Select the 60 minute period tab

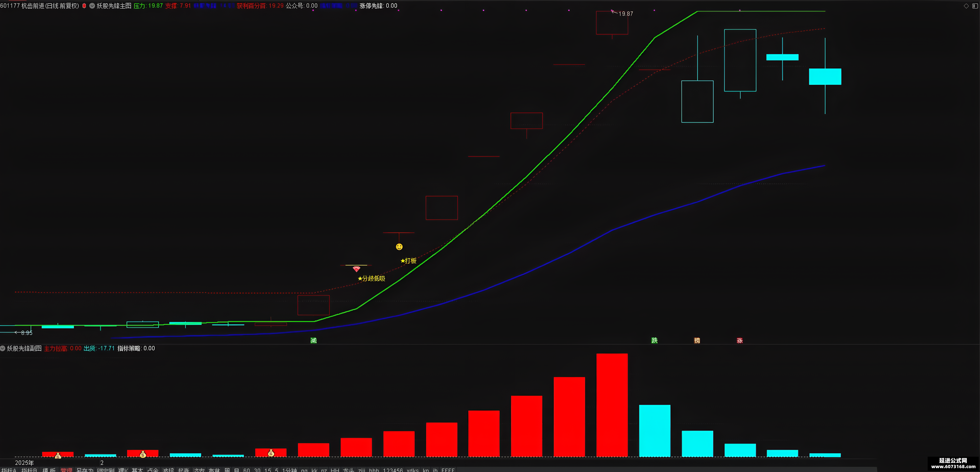247,470
